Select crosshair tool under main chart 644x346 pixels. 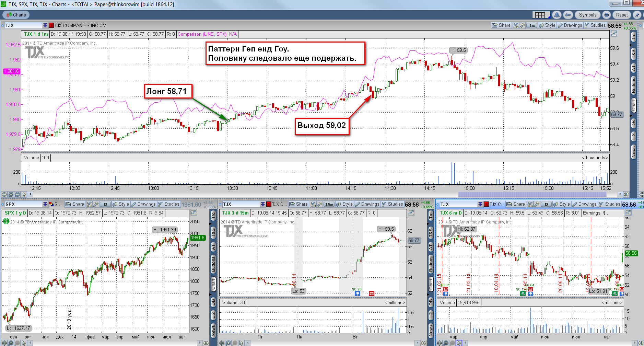[4, 194]
